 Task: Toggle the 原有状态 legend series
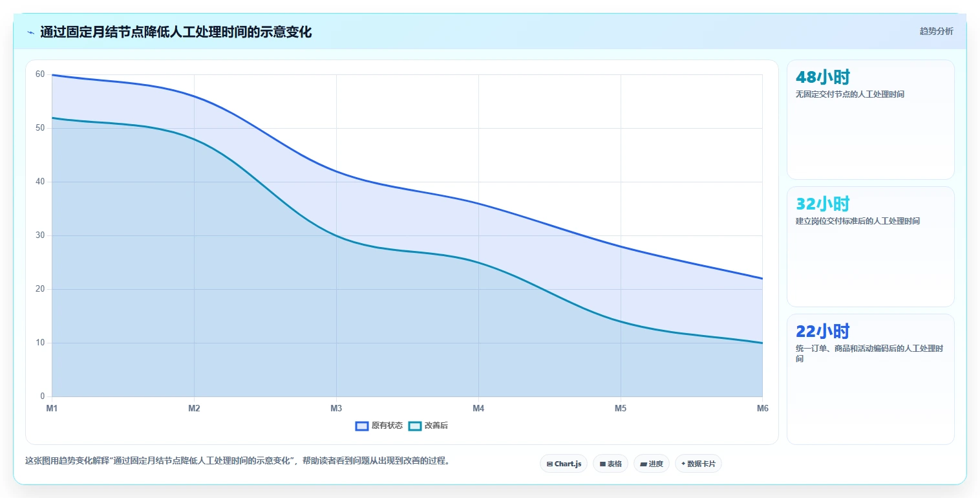click(x=379, y=426)
